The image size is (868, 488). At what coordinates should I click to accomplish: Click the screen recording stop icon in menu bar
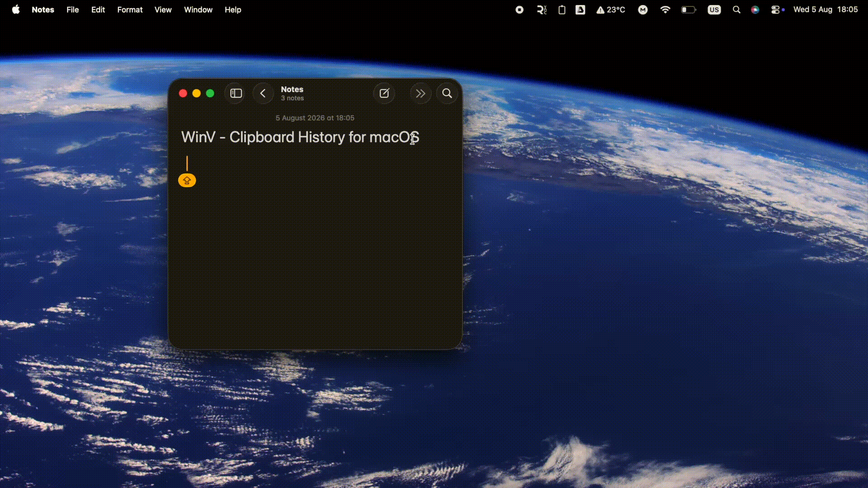point(519,9)
